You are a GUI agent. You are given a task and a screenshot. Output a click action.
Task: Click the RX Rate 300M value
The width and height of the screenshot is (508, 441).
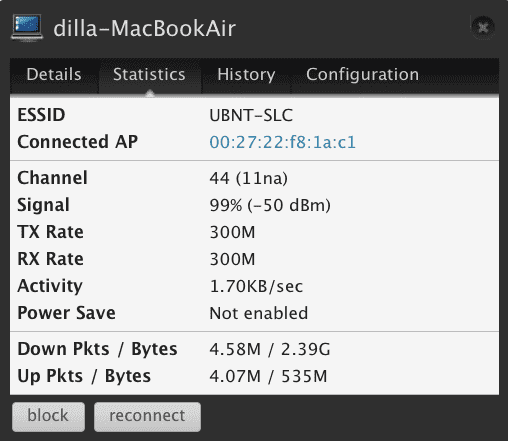point(232,259)
